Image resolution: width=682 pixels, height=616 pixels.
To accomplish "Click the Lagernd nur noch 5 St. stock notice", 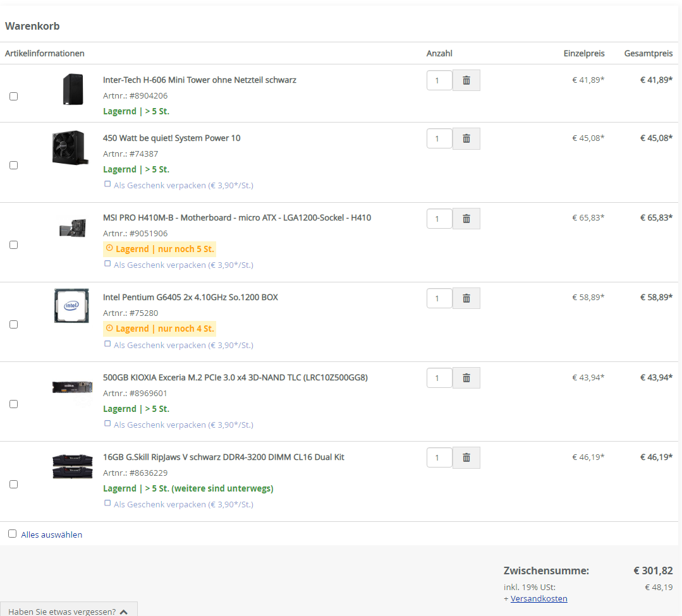I will [x=160, y=249].
